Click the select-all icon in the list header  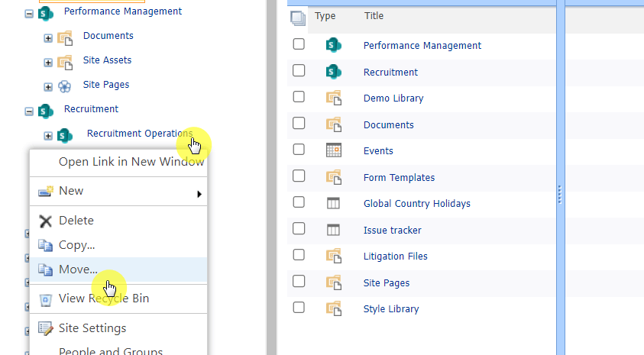pyautogui.click(x=298, y=18)
